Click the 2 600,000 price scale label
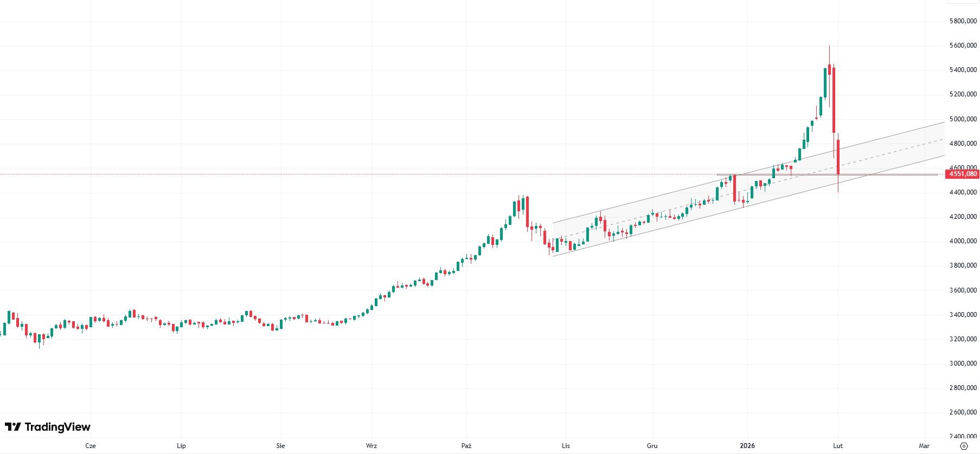This screenshot has height=454, width=980. pos(963,412)
